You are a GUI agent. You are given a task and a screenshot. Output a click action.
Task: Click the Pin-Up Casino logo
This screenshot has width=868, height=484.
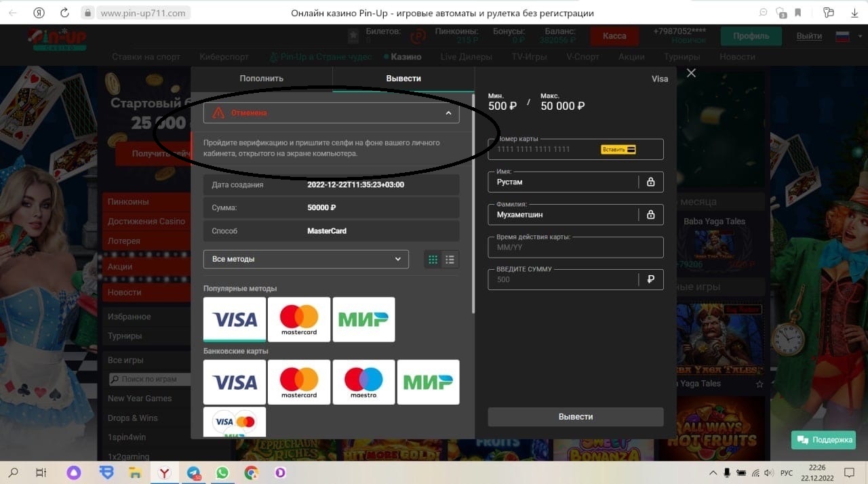point(56,40)
